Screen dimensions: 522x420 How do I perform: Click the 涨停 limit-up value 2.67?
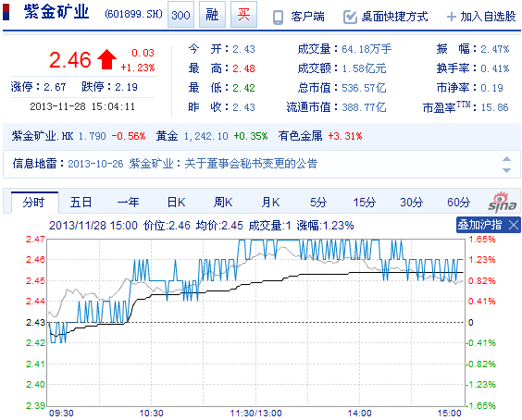55,87
